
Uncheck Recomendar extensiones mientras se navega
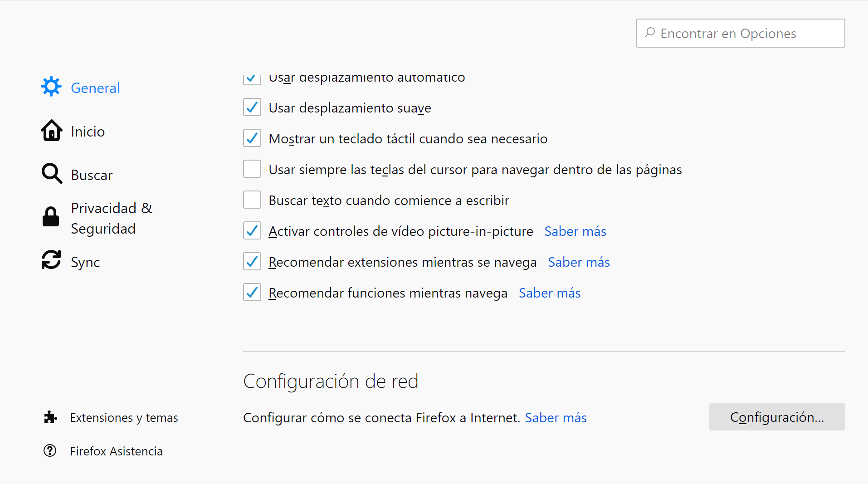(252, 262)
